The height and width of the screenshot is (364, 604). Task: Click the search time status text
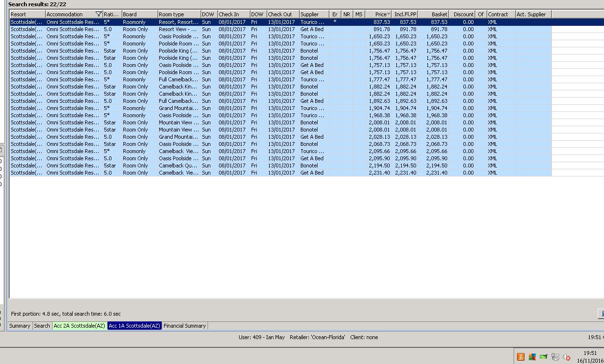(x=66, y=314)
